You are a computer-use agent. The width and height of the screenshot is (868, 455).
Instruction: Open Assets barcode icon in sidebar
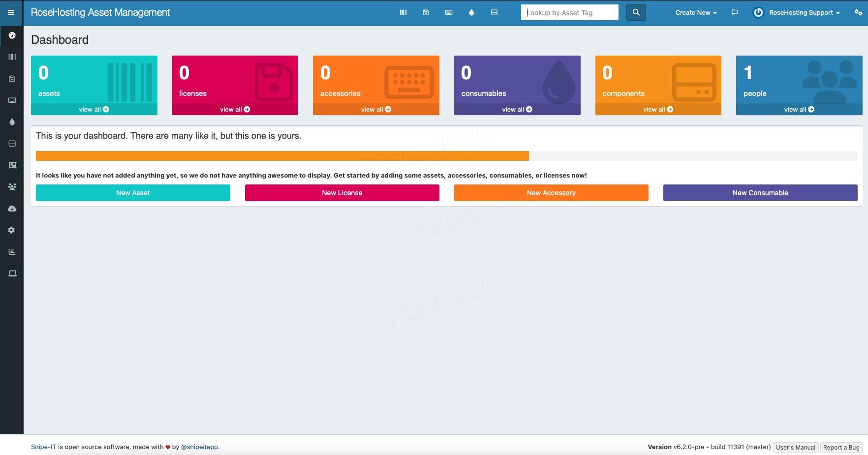click(12, 57)
